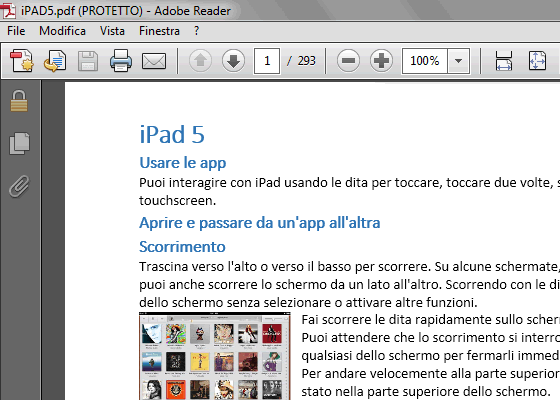The image size is (560, 400).
Task: Go to next page down arrow
Action: point(233,61)
